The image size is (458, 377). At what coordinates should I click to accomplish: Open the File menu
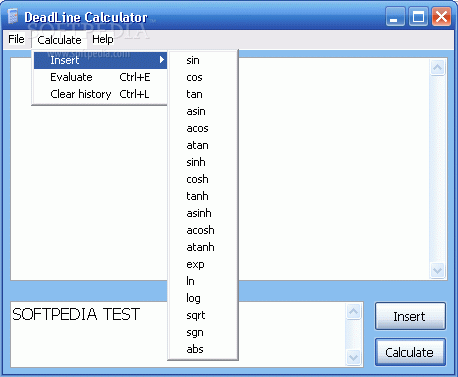[x=16, y=39]
